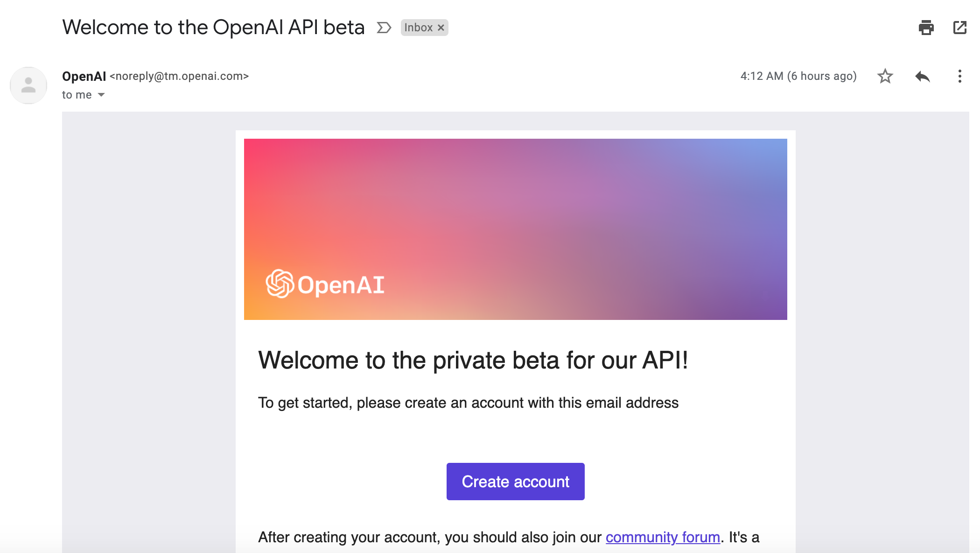Open the community forum link
This screenshot has height=553, width=980.
point(663,537)
